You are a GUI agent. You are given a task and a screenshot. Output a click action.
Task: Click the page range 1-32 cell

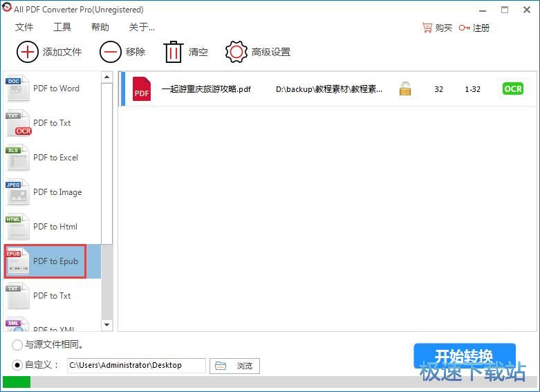coord(472,89)
